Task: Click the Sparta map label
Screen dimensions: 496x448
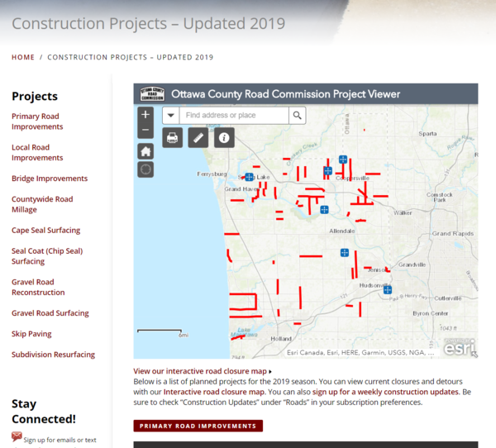Action: tap(427, 134)
